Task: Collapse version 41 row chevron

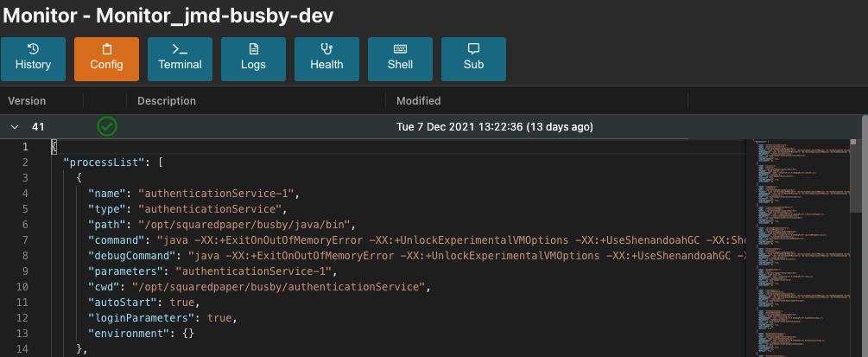Action: pos(15,127)
